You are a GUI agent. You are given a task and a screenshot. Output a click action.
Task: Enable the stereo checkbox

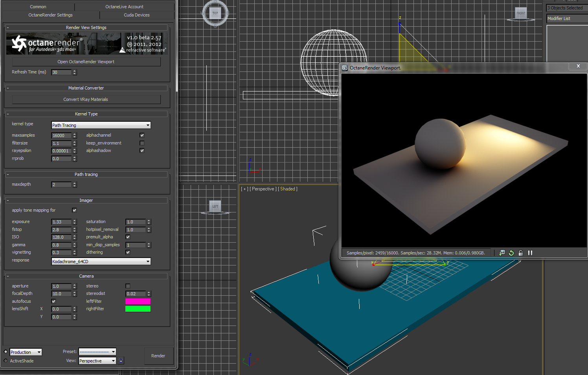point(128,286)
